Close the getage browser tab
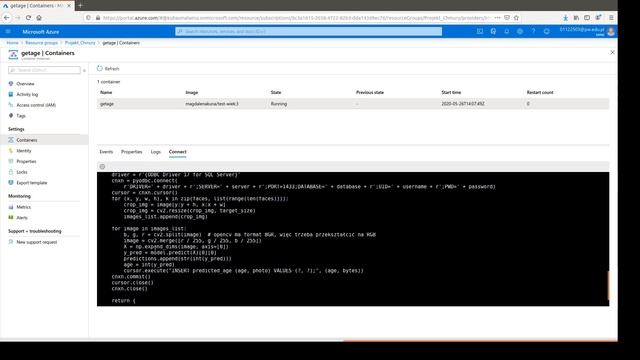Image resolution: width=640 pixels, height=360 pixels. click(69, 6)
